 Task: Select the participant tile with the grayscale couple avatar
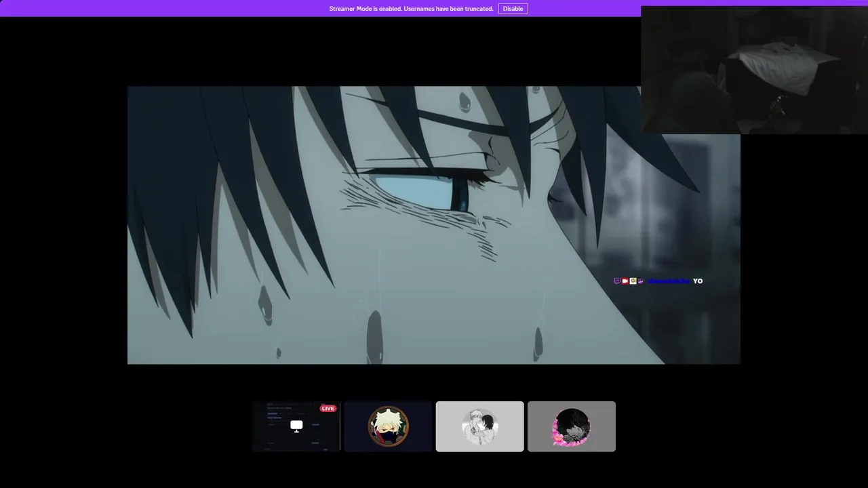(x=479, y=426)
